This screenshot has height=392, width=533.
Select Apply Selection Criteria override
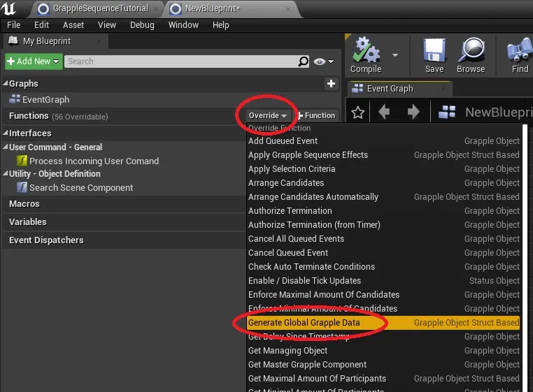[x=383, y=169]
